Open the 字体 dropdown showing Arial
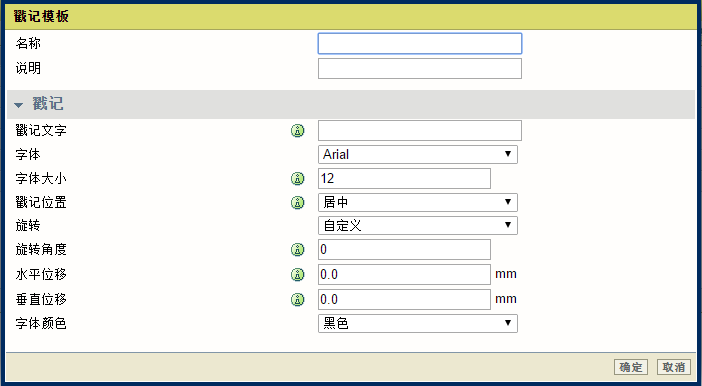 [x=418, y=154]
